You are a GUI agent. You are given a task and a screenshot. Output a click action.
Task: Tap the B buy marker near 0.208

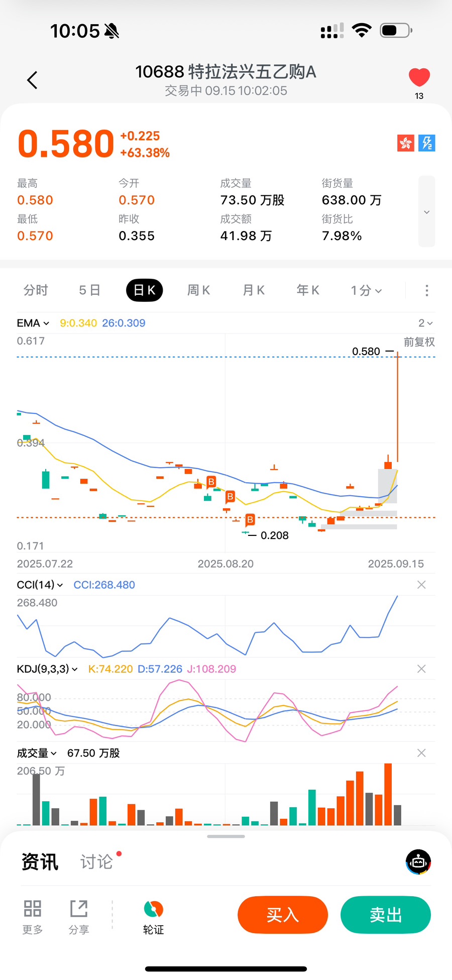point(250,520)
